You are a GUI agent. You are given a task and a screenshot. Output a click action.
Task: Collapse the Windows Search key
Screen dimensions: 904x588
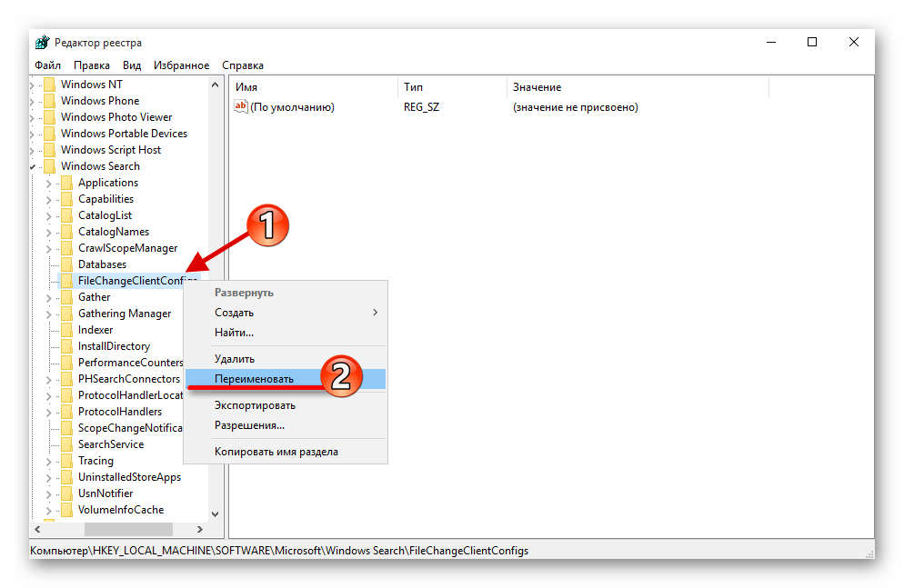(34, 166)
